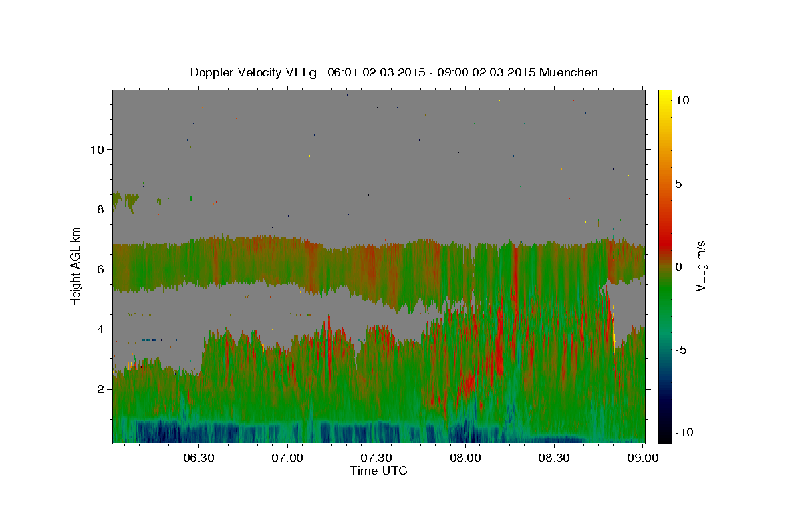Click the 'Time UTC' axis title
798x532 pixels.
(x=378, y=471)
